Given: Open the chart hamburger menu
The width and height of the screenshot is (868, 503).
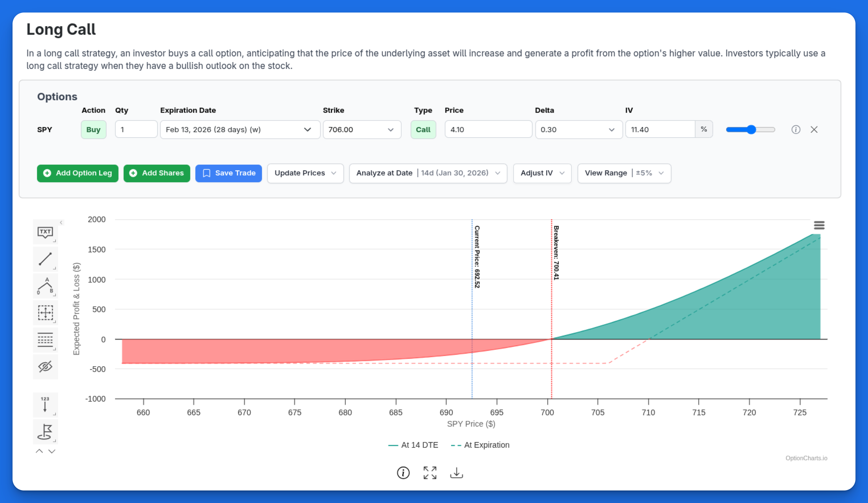Looking at the screenshot, I should point(820,225).
